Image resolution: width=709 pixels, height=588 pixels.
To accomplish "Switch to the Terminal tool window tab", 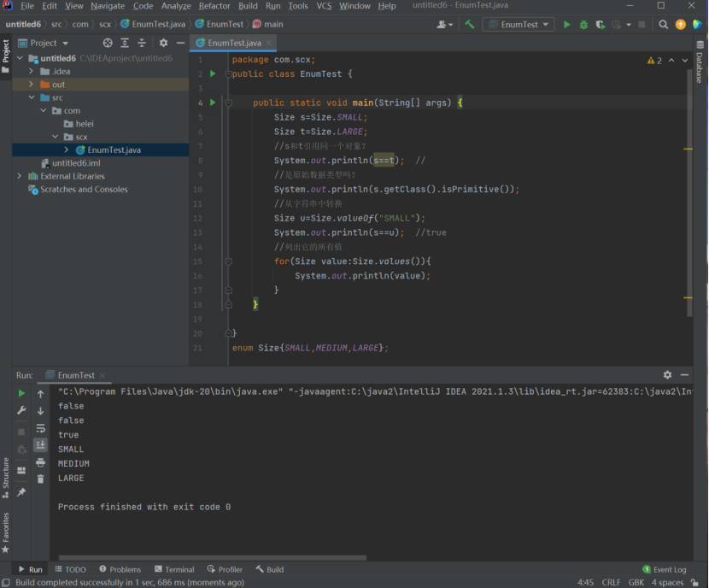I will pyautogui.click(x=174, y=569).
